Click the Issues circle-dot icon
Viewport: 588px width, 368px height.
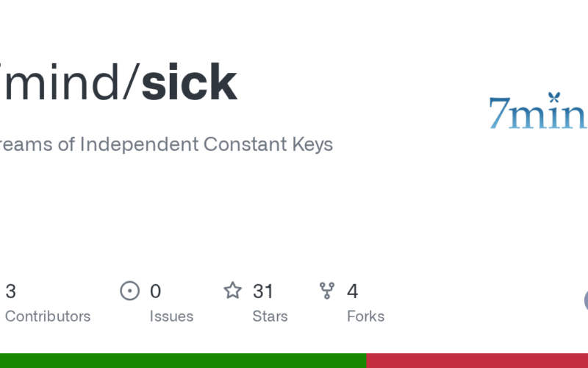(130, 291)
